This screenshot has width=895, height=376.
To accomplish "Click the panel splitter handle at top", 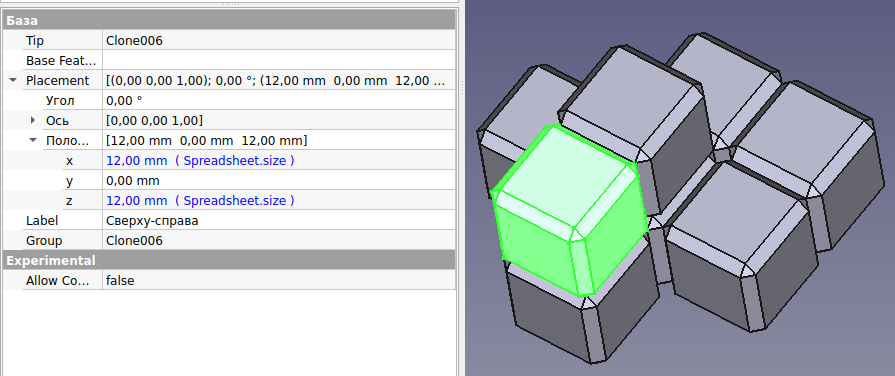I will point(230,4).
